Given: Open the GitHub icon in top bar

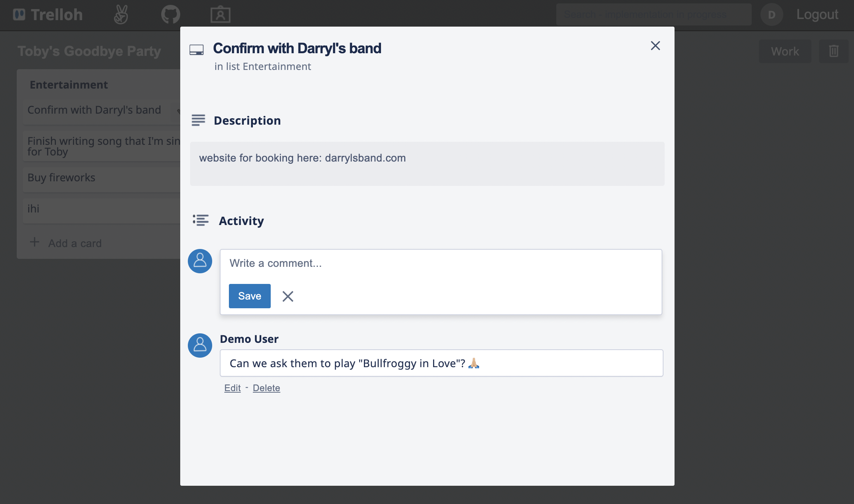Looking at the screenshot, I should click(x=170, y=14).
